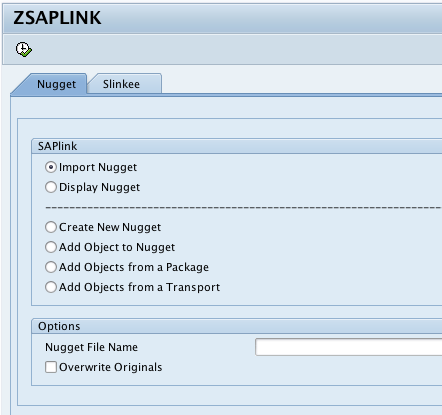Enable the Overwrite Originals checkbox
The height and width of the screenshot is (415, 442).
51,367
